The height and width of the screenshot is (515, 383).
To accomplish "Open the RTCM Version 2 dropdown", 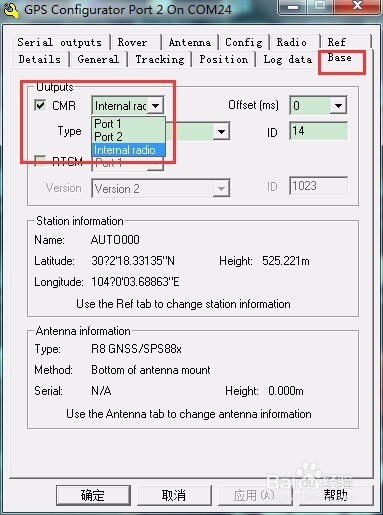I will point(221,189).
